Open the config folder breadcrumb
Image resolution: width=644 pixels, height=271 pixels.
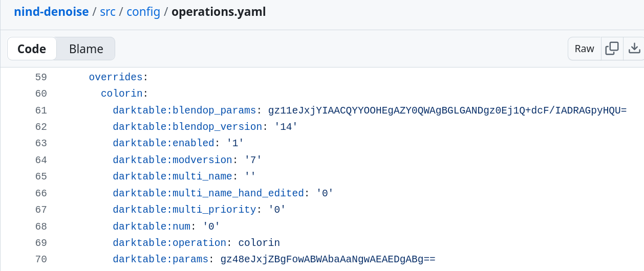[144, 12]
